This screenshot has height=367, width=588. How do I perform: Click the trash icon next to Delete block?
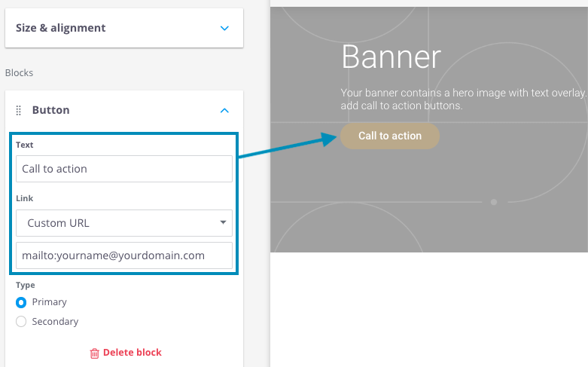tap(95, 353)
